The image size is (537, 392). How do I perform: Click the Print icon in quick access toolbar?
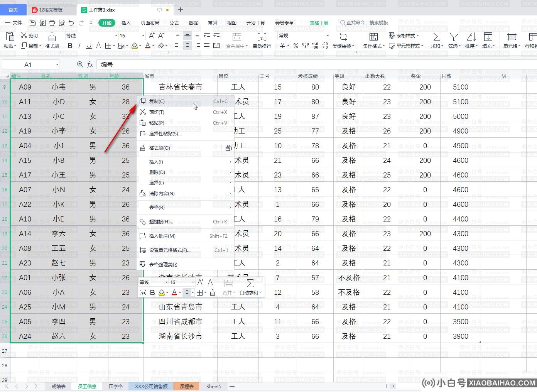(x=52, y=23)
